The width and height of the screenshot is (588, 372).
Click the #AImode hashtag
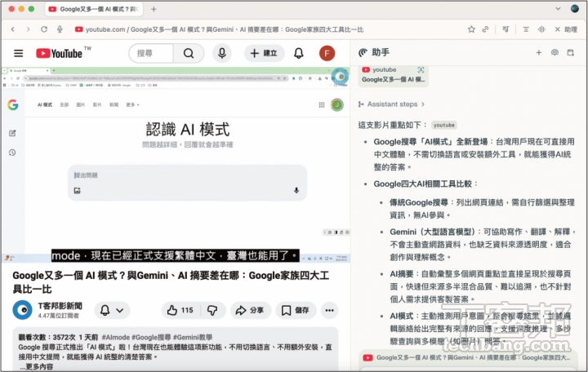(115, 337)
